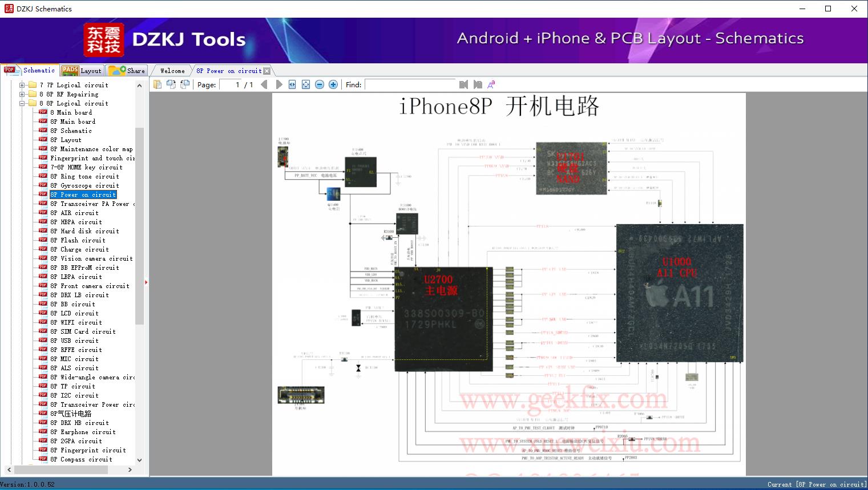Open 8P SIM Card circuit

[x=83, y=331]
